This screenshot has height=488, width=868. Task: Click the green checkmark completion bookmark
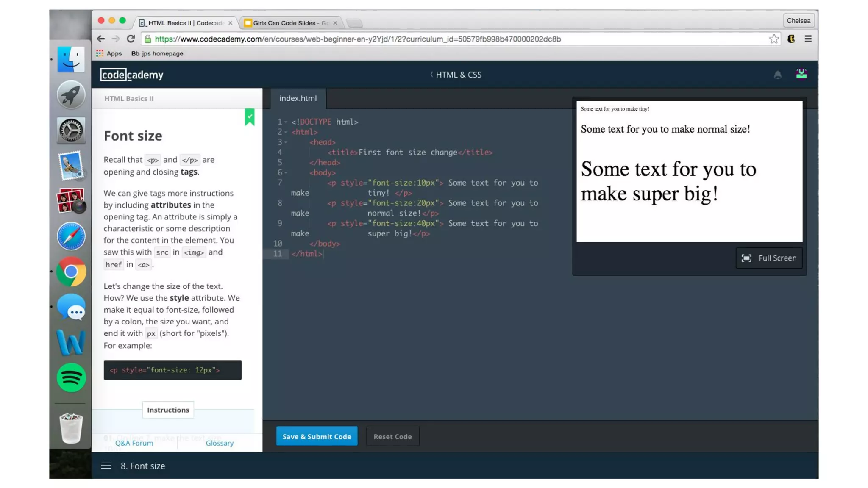click(x=250, y=116)
